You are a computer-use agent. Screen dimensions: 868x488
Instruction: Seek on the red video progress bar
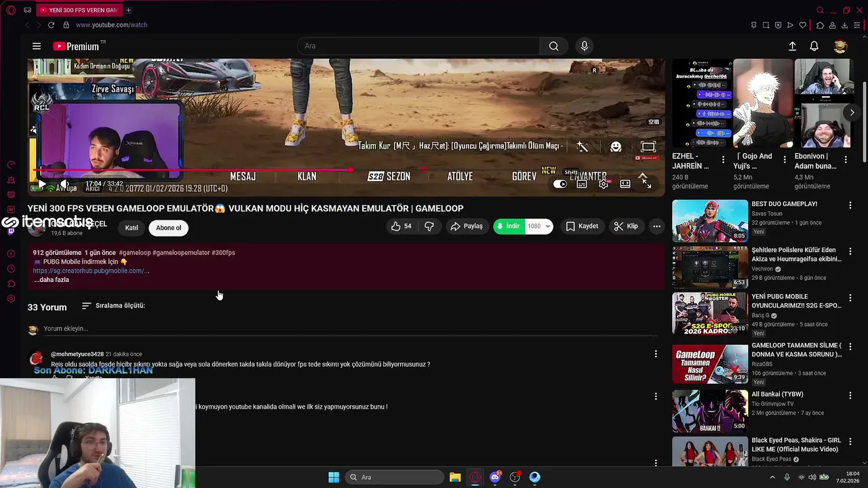[x=346, y=170]
